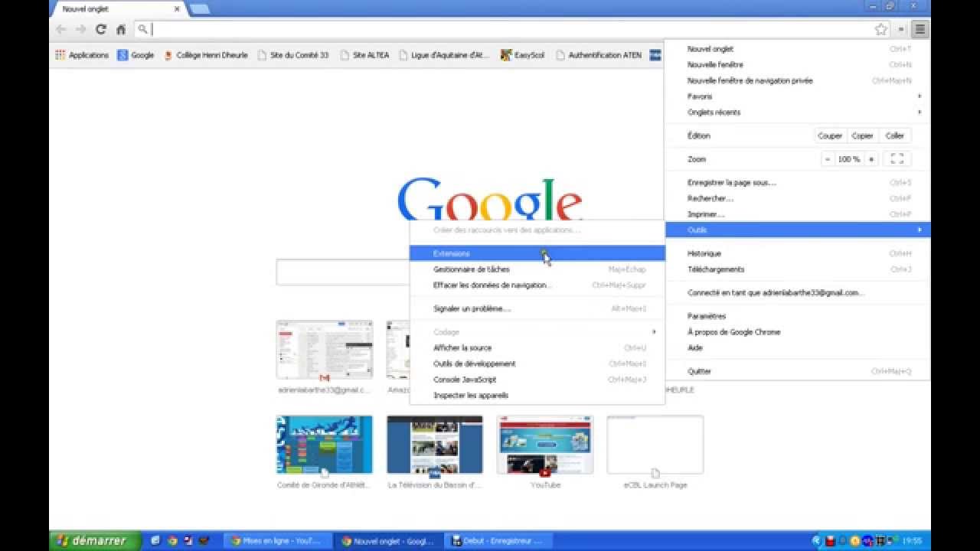Open La Télévision du Bassin thumbnail
980x551 pixels.
(x=435, y=445)
